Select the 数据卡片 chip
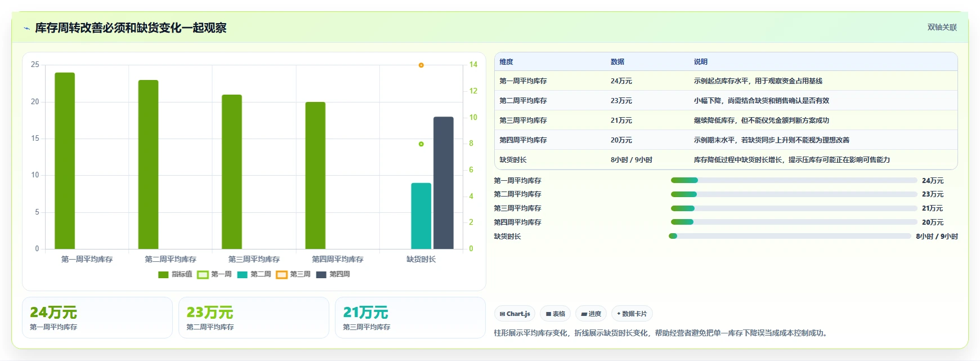The height and width of the screenshot is (361, 980). pyautogui.click(x=632, y=314)
